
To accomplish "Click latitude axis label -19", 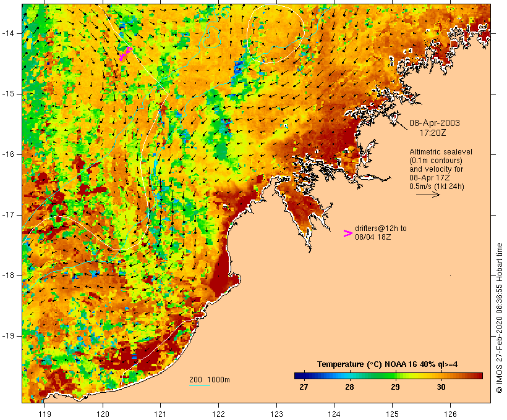I will tap(8, 336).
